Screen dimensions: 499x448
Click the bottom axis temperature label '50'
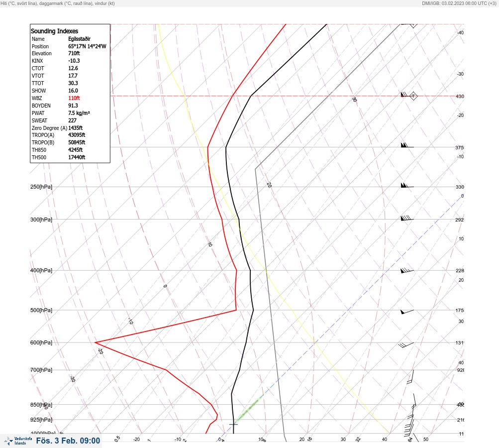click(x=426, y=440)
